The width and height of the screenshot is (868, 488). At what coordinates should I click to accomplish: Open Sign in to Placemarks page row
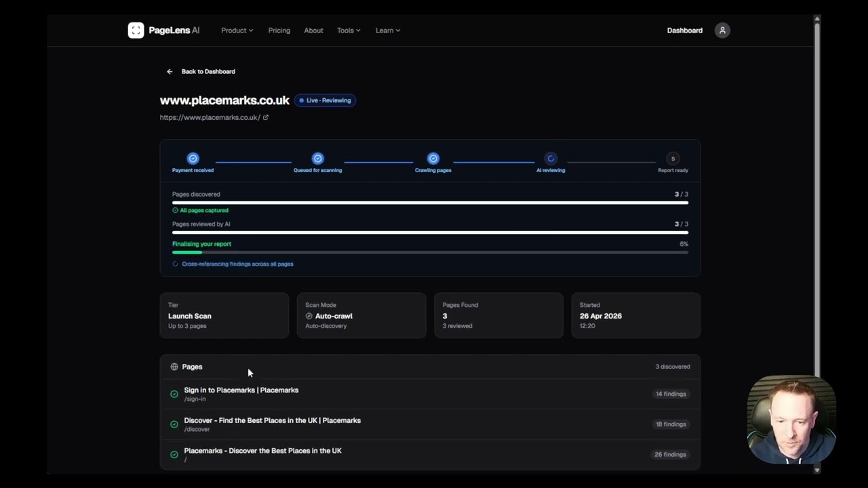[430, 394]
